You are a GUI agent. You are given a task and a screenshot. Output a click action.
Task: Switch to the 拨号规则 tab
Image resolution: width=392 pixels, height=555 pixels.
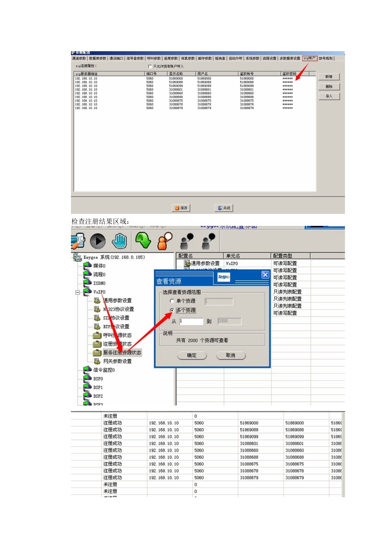click(x=326, y=58)
